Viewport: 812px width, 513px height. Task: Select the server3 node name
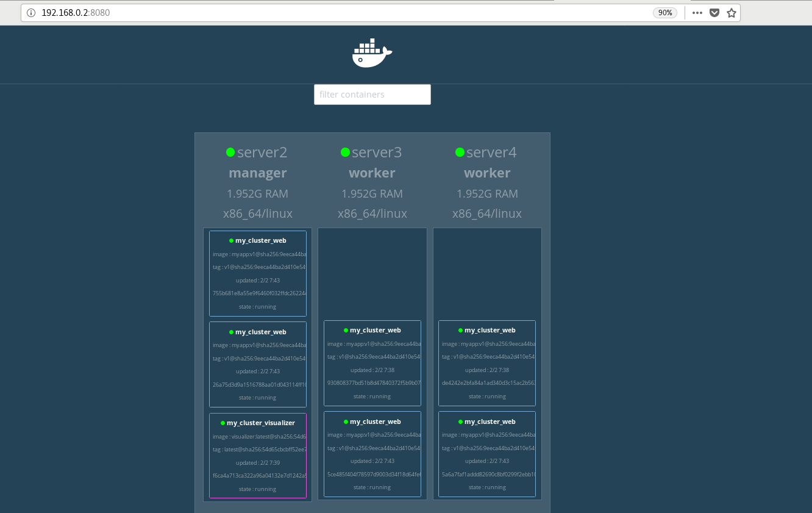377,152
